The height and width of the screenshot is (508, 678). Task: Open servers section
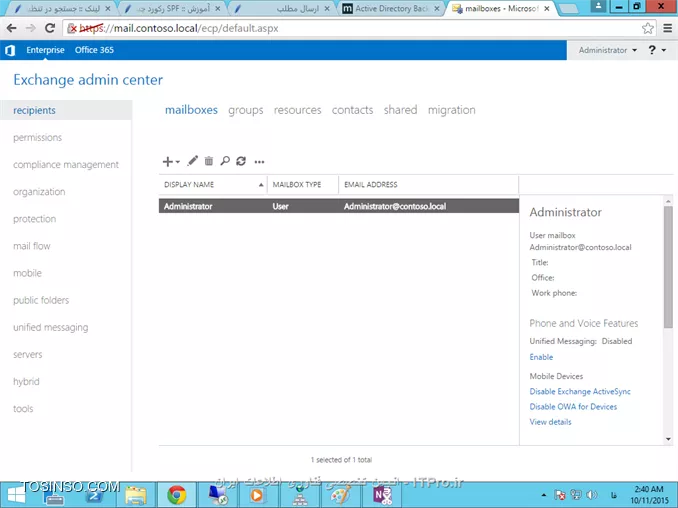click(28, 355)
